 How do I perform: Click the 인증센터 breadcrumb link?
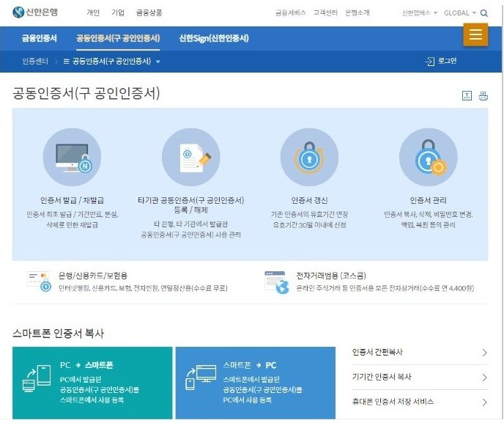tap(35, 61)
